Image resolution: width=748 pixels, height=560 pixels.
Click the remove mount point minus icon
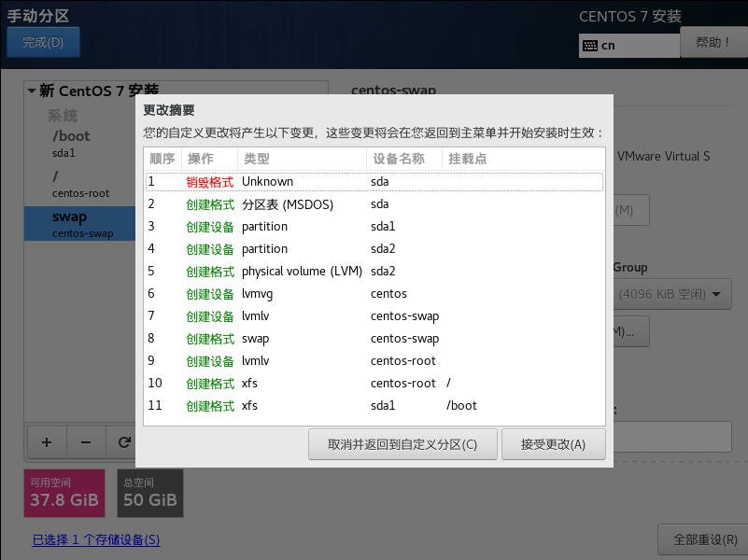[x=86, y=442]
